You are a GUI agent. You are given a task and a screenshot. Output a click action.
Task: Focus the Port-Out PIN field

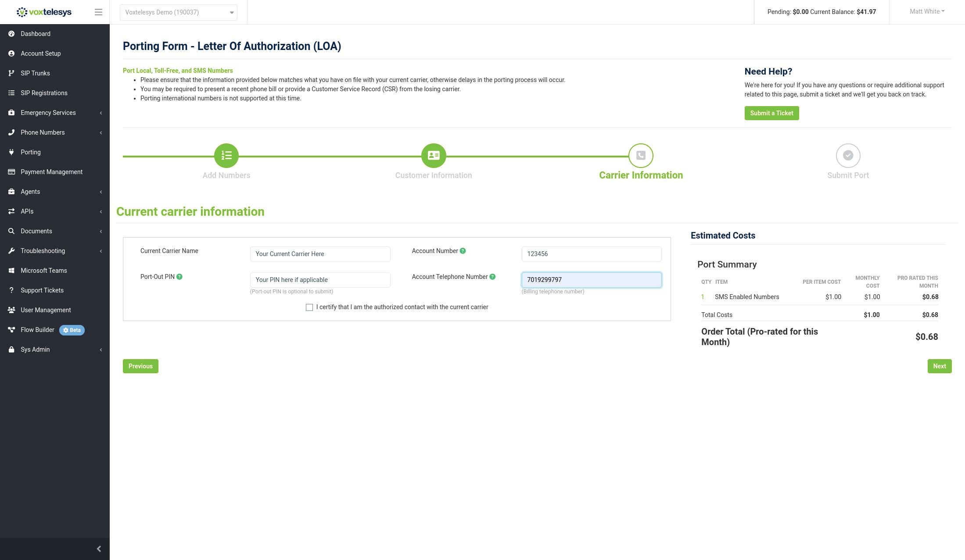coord(320,280)
